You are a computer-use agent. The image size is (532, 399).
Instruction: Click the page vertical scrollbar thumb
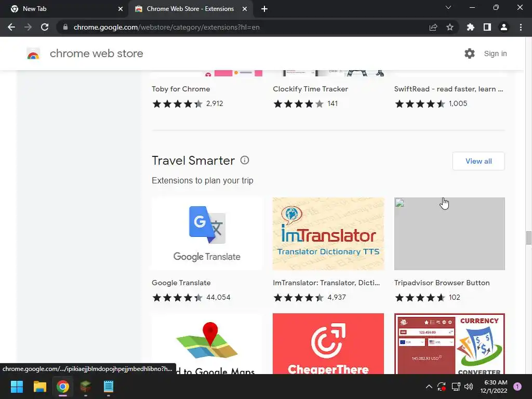tap(528, 237)
